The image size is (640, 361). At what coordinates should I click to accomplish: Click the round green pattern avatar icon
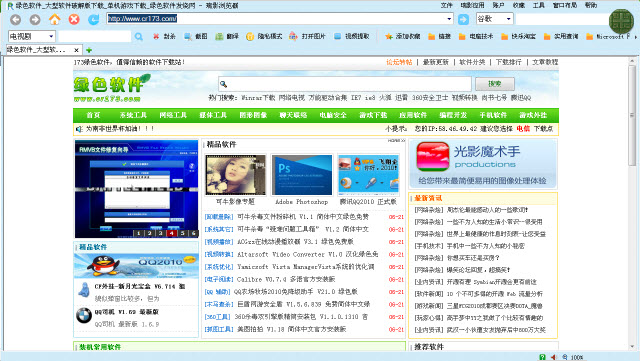tap(621, 21)
